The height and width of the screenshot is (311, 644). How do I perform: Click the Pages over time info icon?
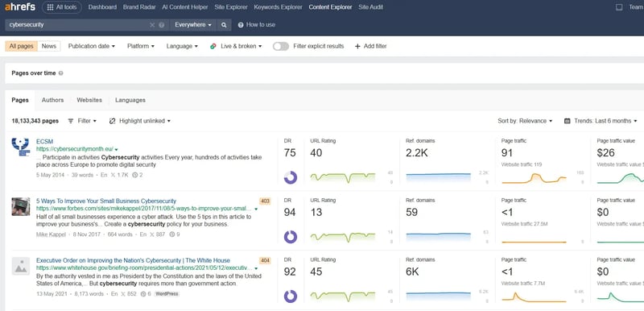click(x=61, y=73)
